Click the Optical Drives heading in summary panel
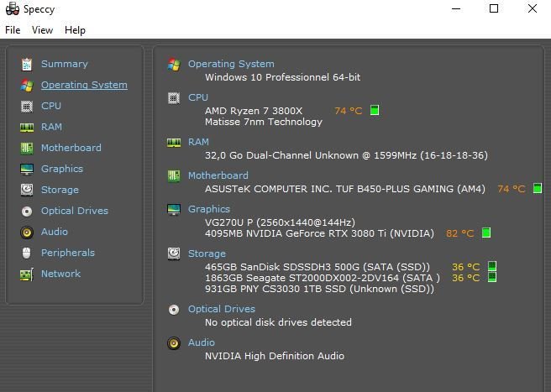The width and height of the screenshot is (551, 392). tap(222, 309)
